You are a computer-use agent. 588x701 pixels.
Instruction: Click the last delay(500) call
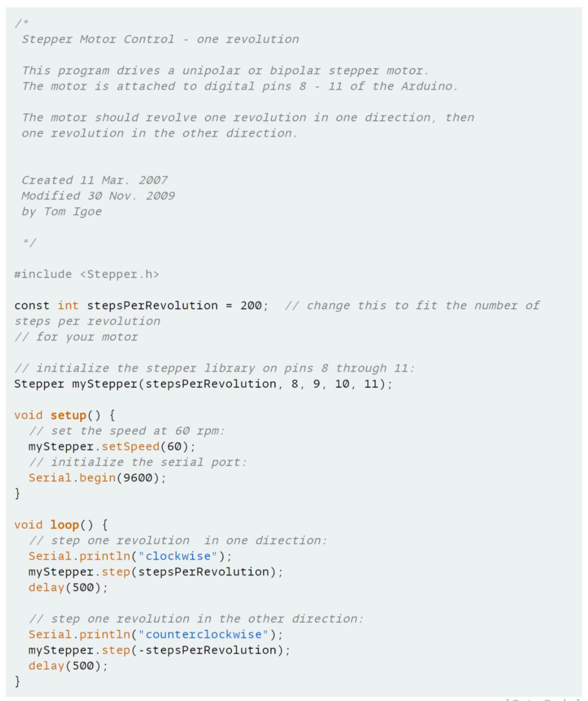[68, 666]
